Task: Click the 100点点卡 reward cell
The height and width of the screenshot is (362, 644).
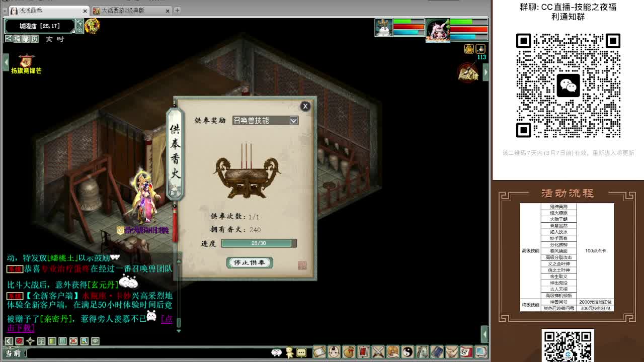Action: tap(595, 251)
